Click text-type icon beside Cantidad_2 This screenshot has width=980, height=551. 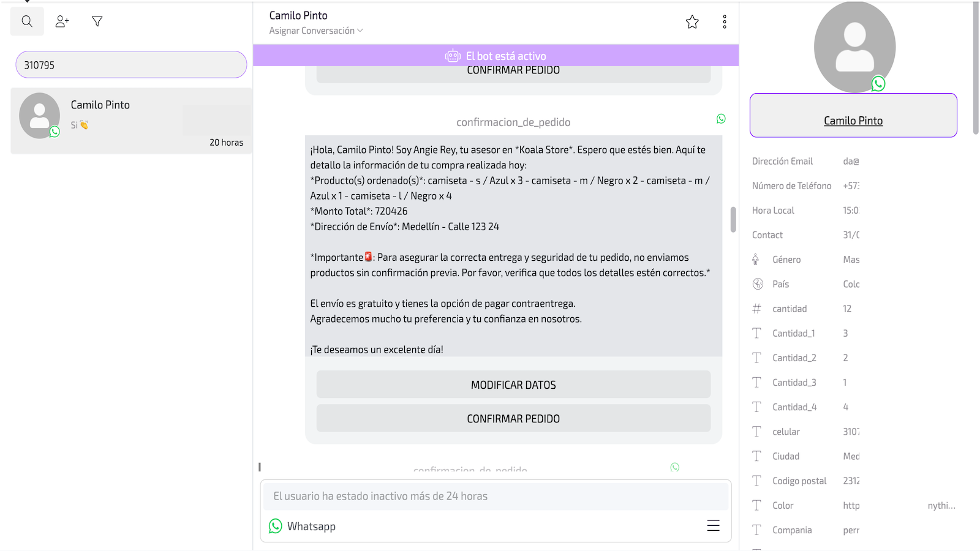(x=756, y=358)
